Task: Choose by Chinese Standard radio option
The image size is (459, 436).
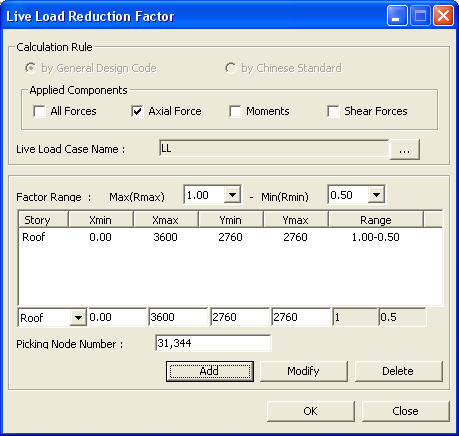Action: [x=230, y=68]
